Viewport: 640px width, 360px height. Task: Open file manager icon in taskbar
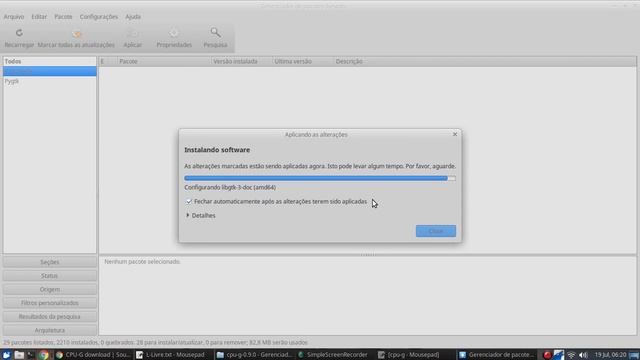pos(19,355)
